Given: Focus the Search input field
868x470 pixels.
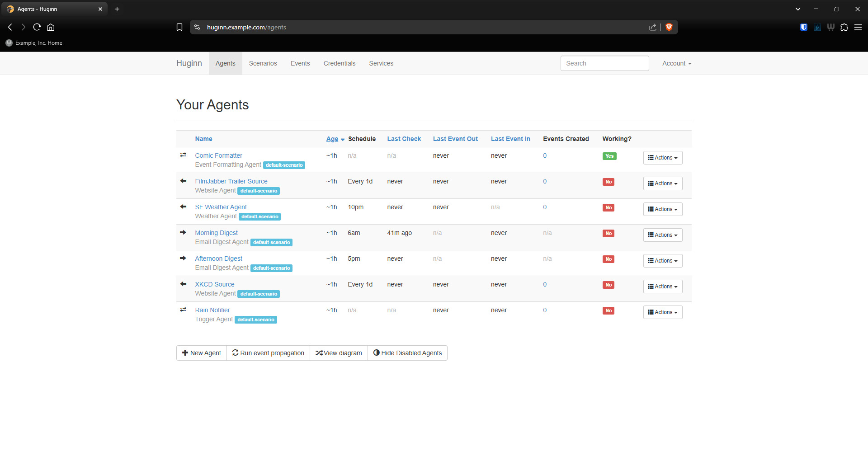Looking at the screenshot, I should (x=604, y=63).
